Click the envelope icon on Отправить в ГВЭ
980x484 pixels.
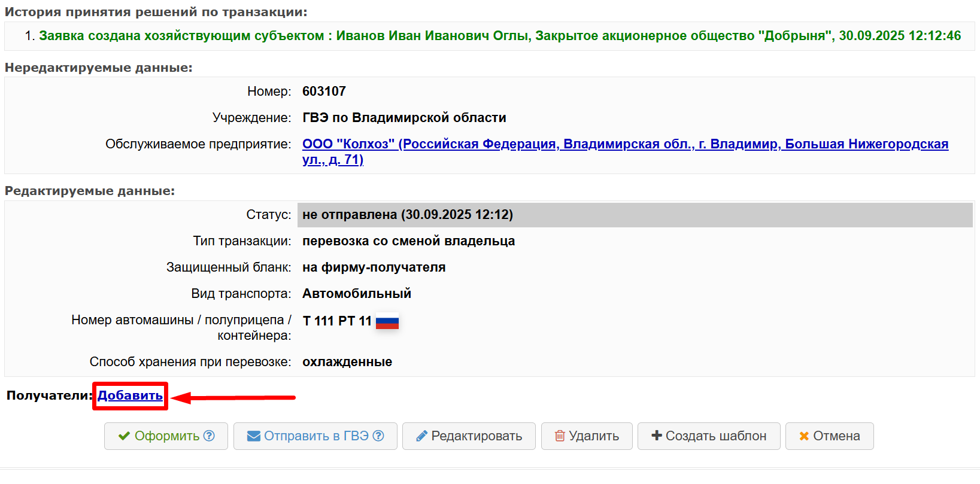(254, 436)
